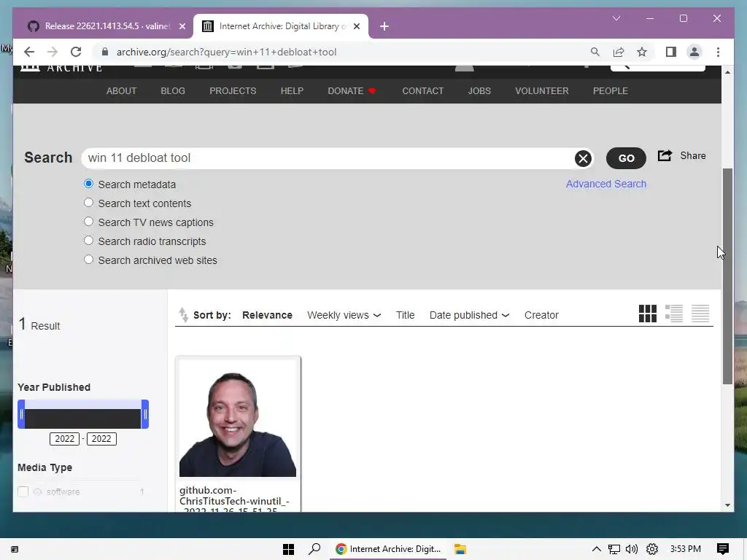Switch to compact list view
Image resolution: width=747 pixels, height=560 pixels.
point(700,314)
